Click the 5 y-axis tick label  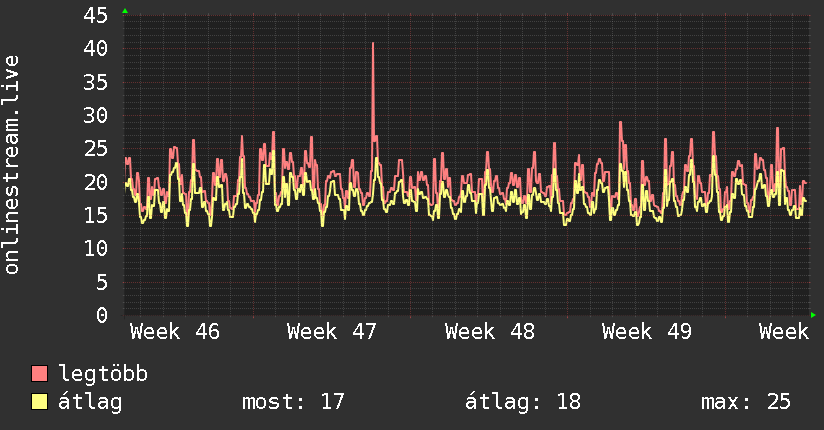coord(102,282)
